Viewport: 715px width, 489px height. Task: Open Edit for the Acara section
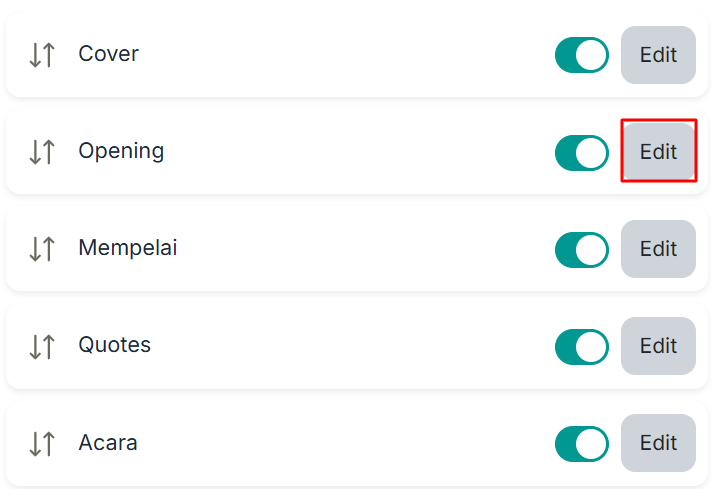[658, 443]
